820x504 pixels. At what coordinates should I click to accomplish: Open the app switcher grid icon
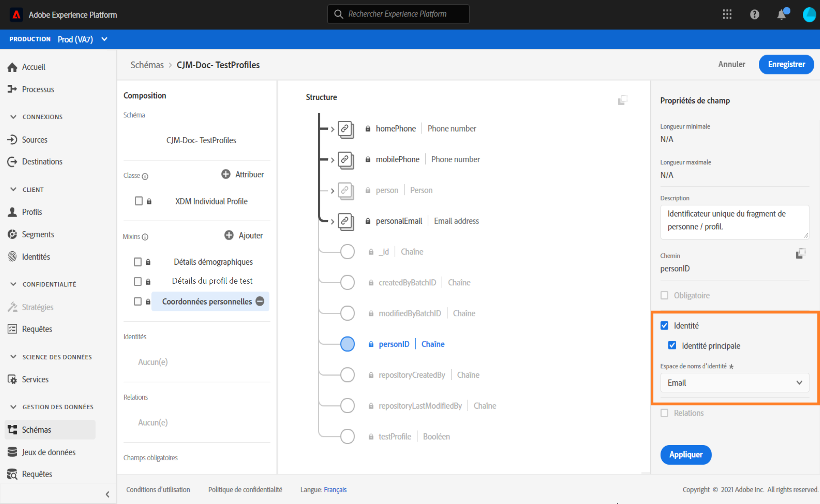(x=727, y=14)
